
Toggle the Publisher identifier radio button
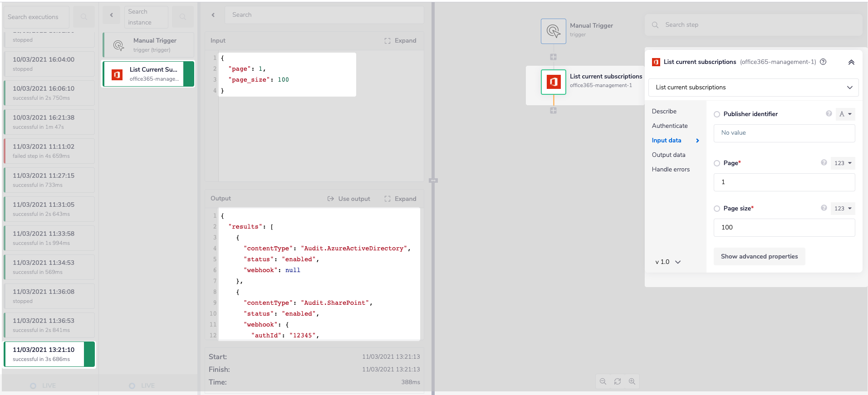click(717, 114)
